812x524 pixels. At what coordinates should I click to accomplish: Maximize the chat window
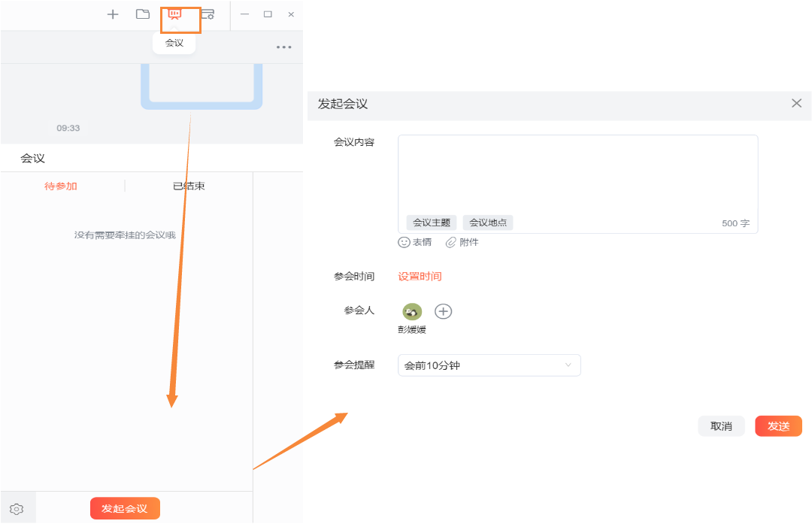(x=268, y=14)
